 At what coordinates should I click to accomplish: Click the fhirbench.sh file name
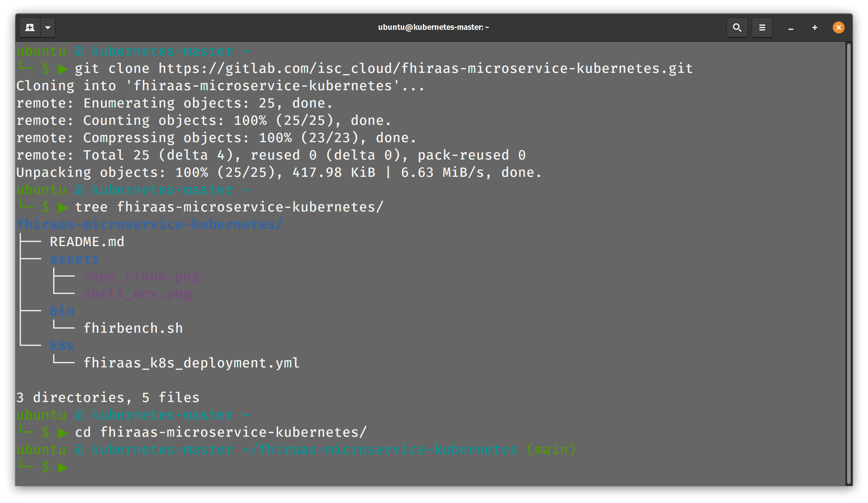pos(133,328)
